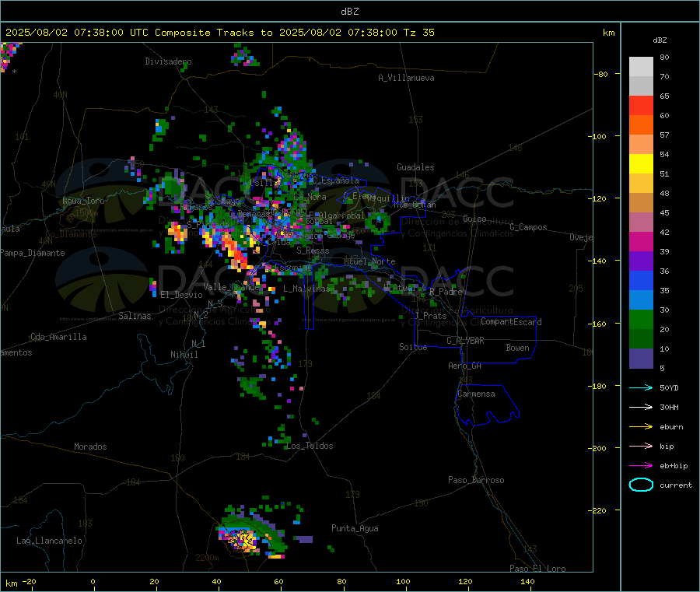
Task: Click the Salinas location label
Action: (135, 316)
